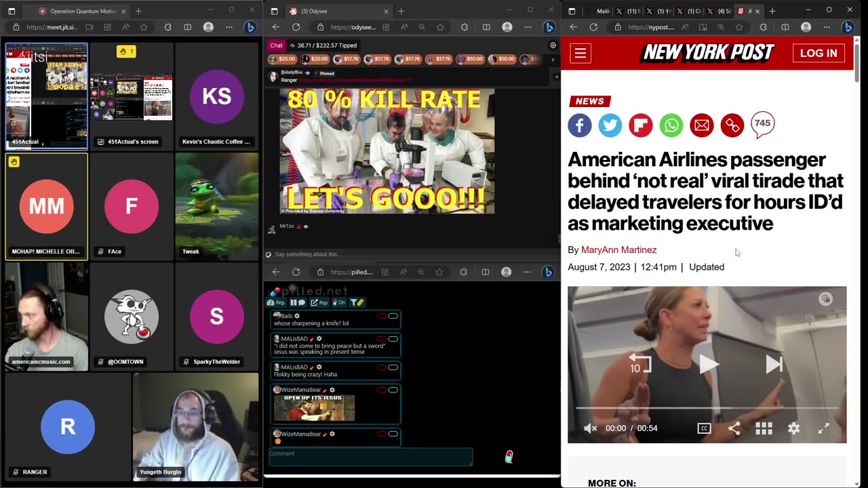Select the RANGER participant tile
This screenshot has width=868, height=488.
pyautogui.click(x=67, y=426)
